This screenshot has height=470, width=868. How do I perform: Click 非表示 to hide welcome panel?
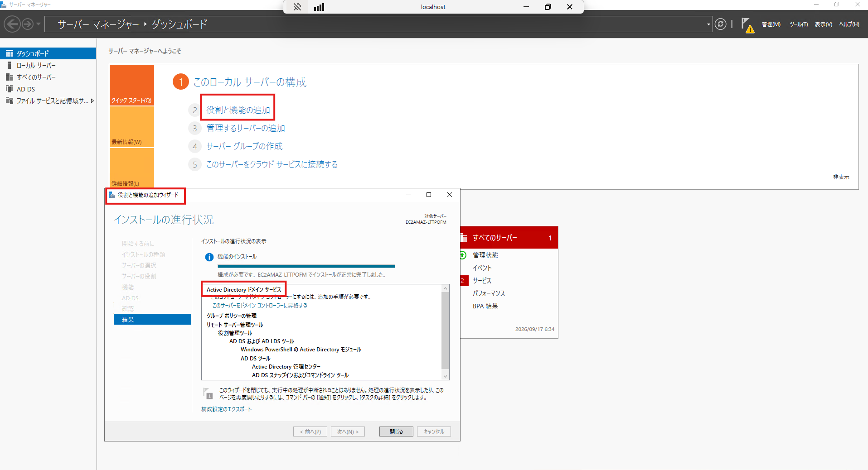(x=841, y=177)
